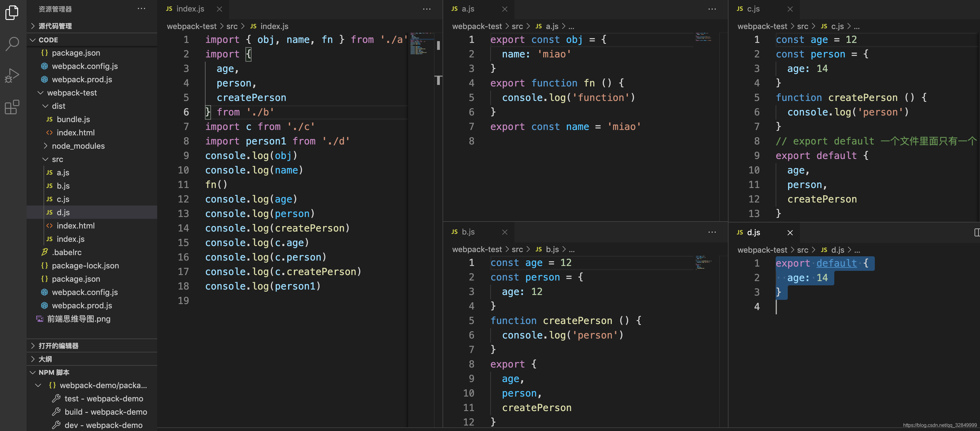Open index.js editor group more actions
Screen dimensions: 980x431
[427, 9]
